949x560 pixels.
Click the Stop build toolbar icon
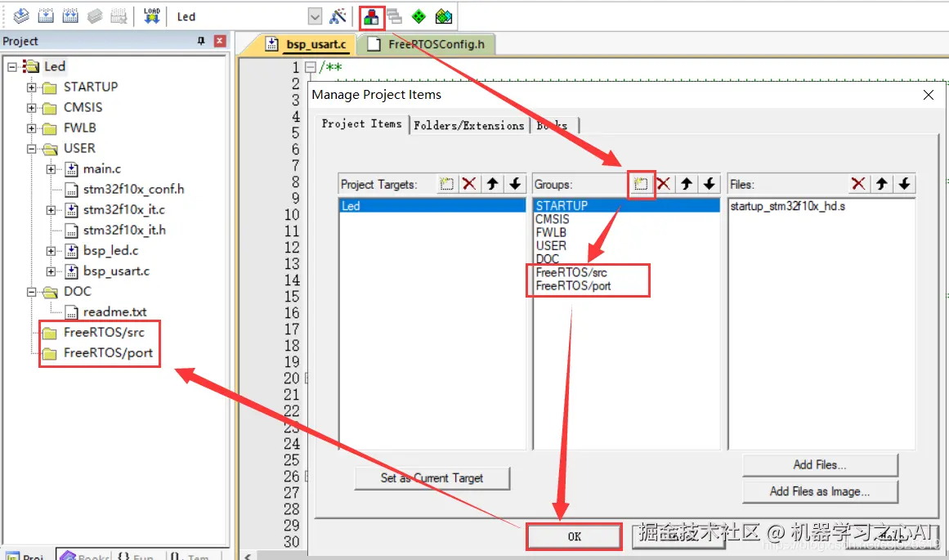(x=119, y=16)
